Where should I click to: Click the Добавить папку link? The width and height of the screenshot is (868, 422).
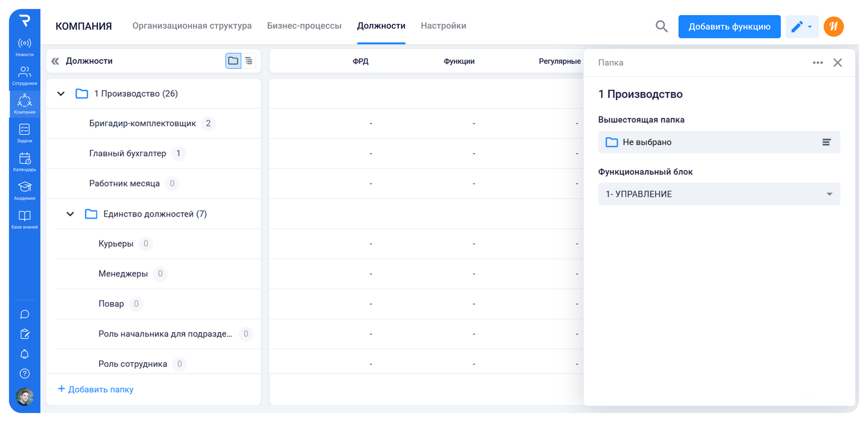(96, 389)
